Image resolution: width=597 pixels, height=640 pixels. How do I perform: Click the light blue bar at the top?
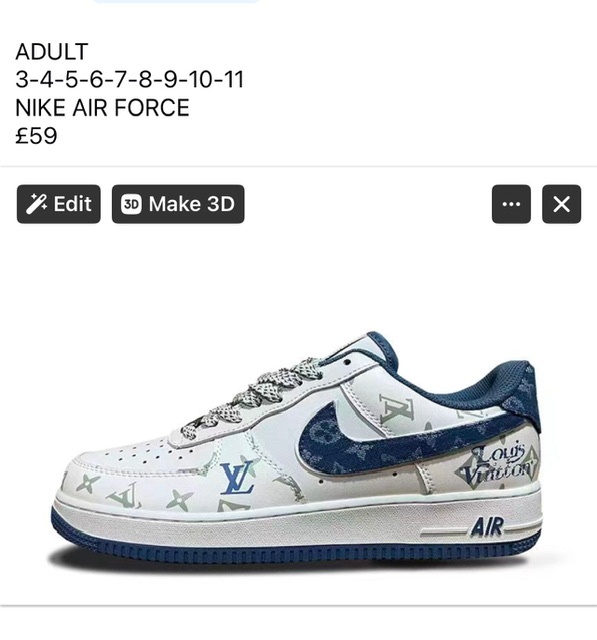[x=175, y=1]
